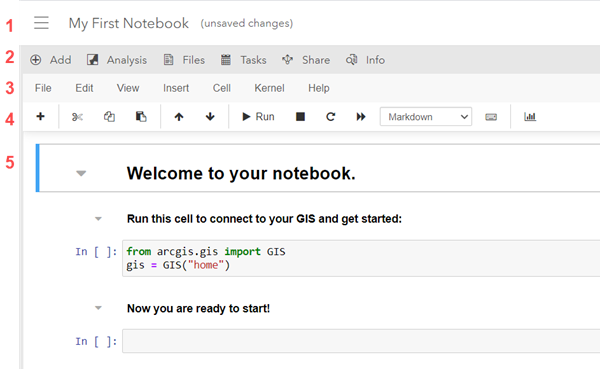Click the Files label
Screen dimensions: 600x369
tap(194, 60)
